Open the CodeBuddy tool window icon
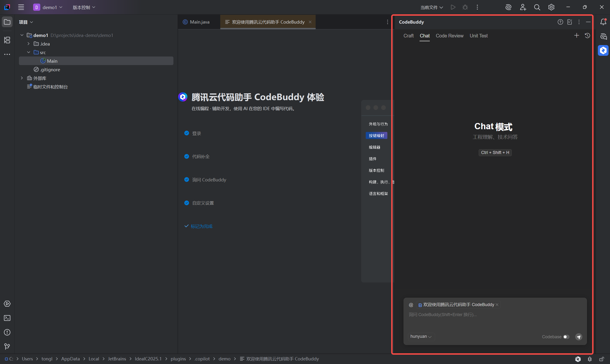This screenshot has width=610, height=364. [603, 51]
